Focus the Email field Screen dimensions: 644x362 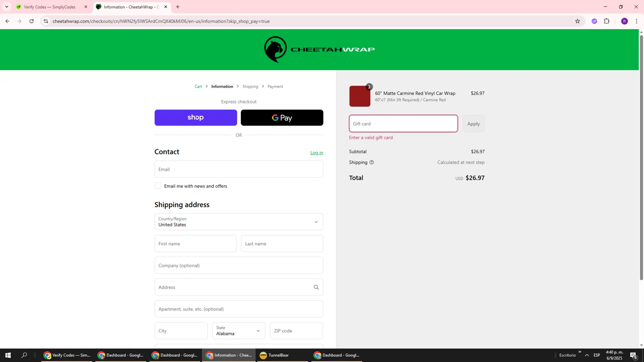tap(239, 169)
